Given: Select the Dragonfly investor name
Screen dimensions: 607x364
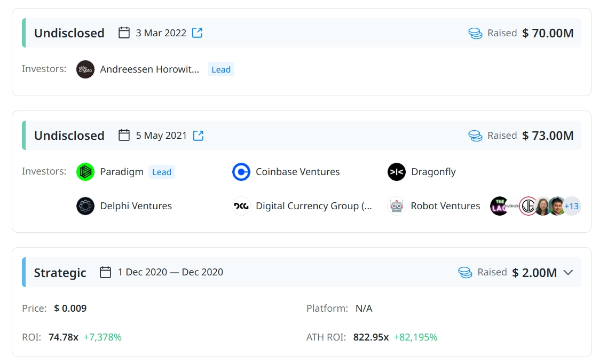Looking at the screenshot, I should (x=433, y=172).
